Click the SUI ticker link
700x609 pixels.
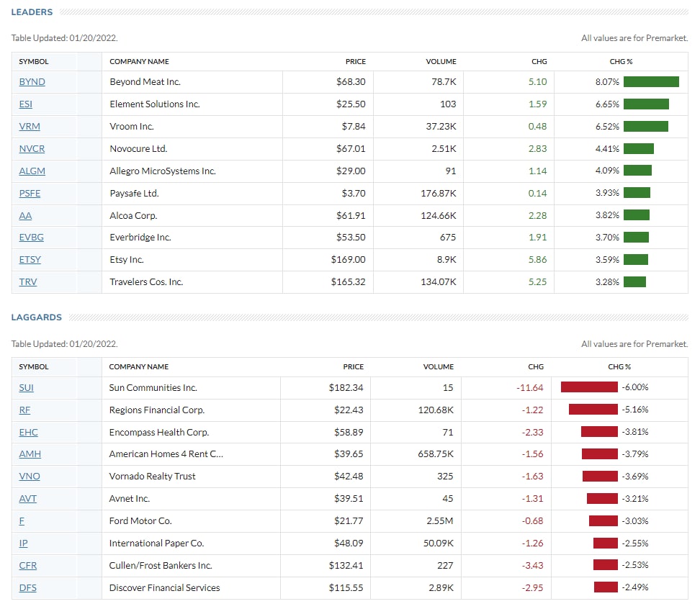(x=26, y=388)
